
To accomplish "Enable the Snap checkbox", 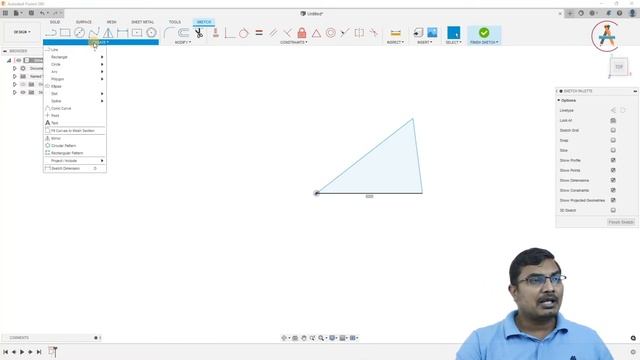I will pyautogui.click(x=613, y=140).
